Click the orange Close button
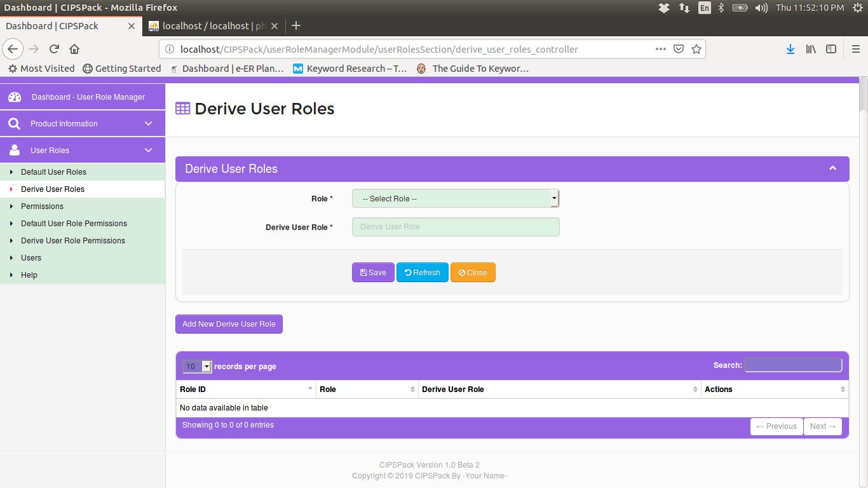 [x=473, y=273]
